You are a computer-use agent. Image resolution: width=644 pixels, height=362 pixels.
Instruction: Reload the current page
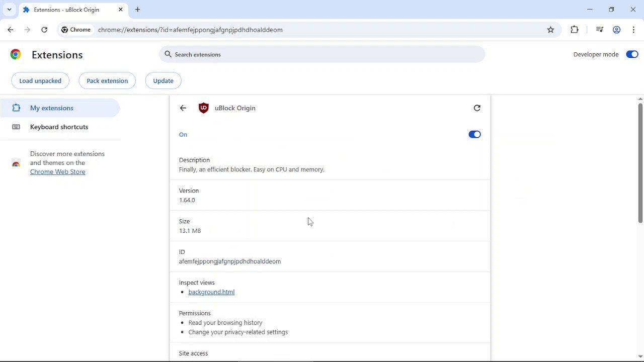44,30
